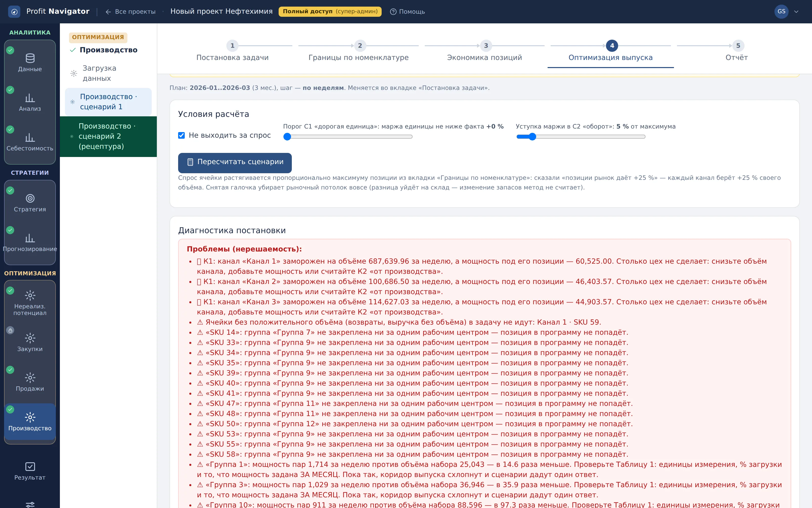Image resolution: width=812 pixels, height=508 pixels.
Task: Go to step 2 Границы по номенклатуре
Action: click(x=358, y=51)
